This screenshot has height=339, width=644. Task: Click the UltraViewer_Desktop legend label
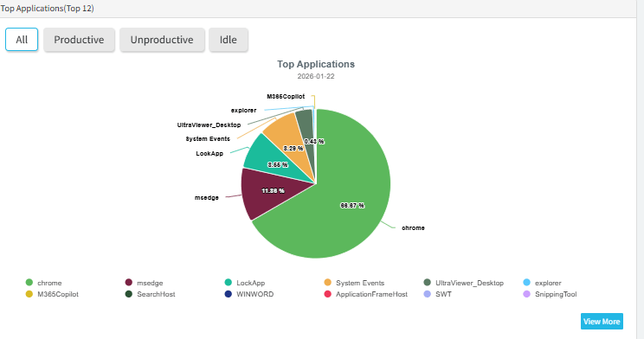point(469,283)
